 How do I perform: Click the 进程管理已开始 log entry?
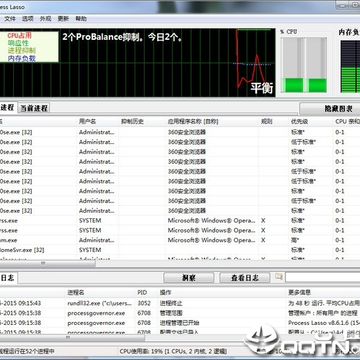[x=179, y=323]
